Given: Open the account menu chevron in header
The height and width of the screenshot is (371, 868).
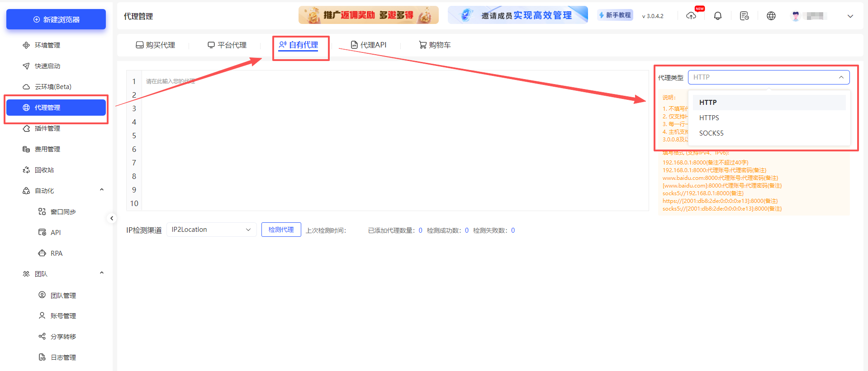Looking at the screenshot, I should click(x=850, y=16).
